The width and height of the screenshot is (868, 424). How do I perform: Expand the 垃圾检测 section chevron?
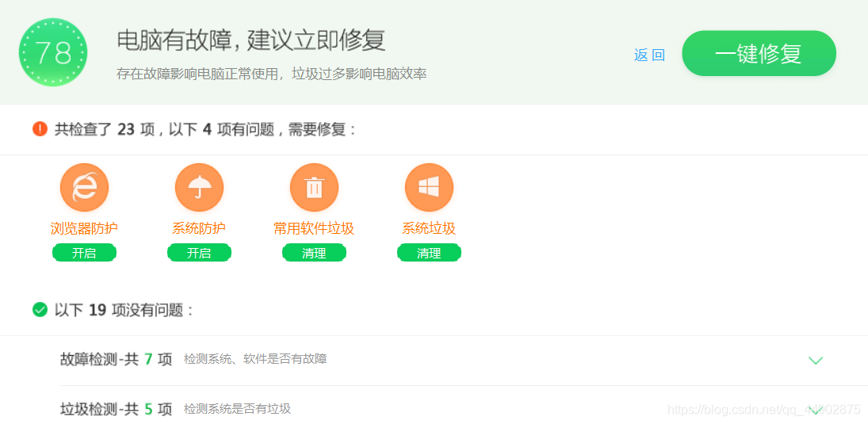[816, 411]
